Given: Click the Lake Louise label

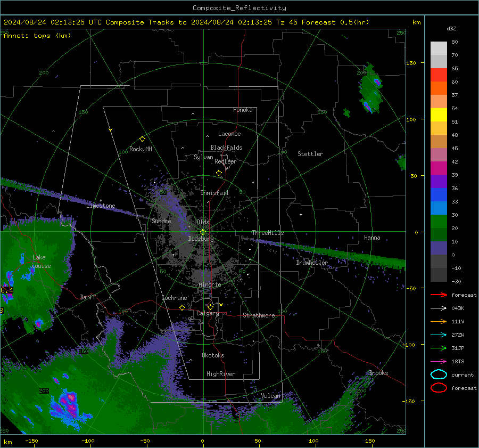Looking at the screenshot, I should [40, 262].
